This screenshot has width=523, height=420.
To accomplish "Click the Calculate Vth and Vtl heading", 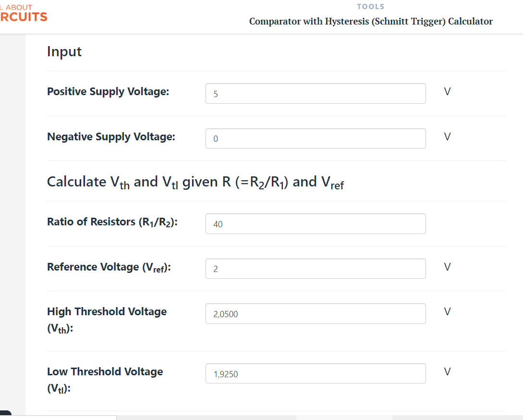I will 195,183.
